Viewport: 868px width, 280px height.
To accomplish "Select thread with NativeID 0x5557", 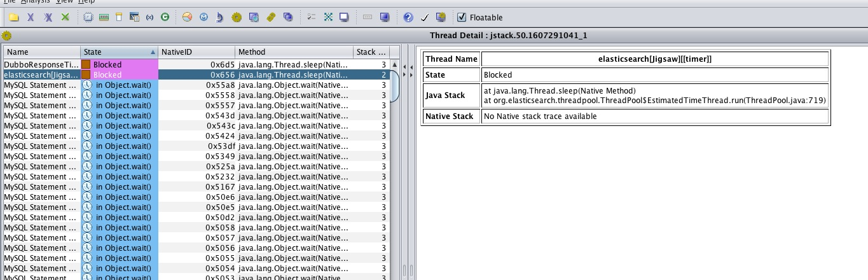I will click(x=196, y=106).
